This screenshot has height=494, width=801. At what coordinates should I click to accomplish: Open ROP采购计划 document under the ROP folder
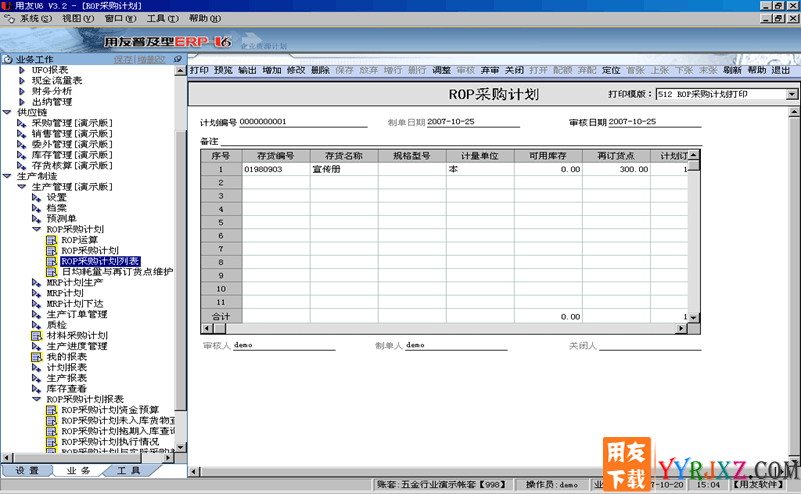[x=90, y=250]
